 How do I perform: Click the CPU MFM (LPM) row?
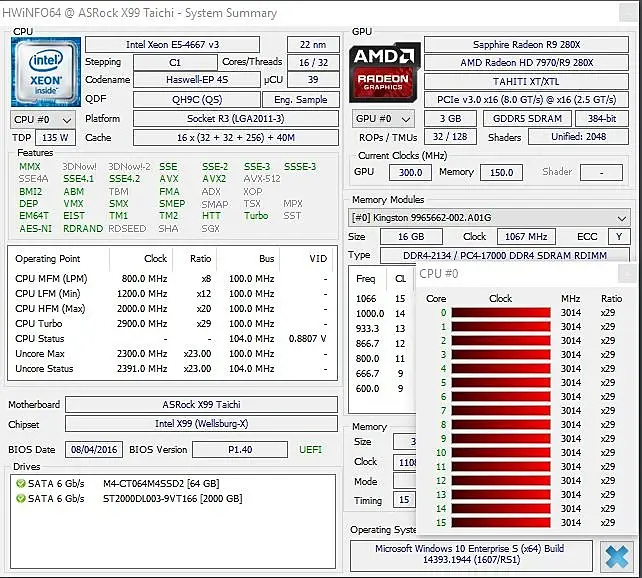tap(172, 278)
